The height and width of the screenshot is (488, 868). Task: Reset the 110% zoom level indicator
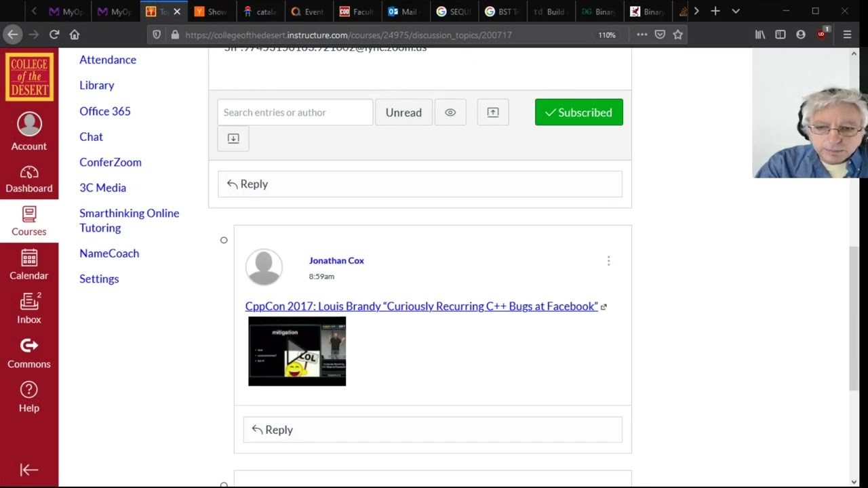pos(607,35)
